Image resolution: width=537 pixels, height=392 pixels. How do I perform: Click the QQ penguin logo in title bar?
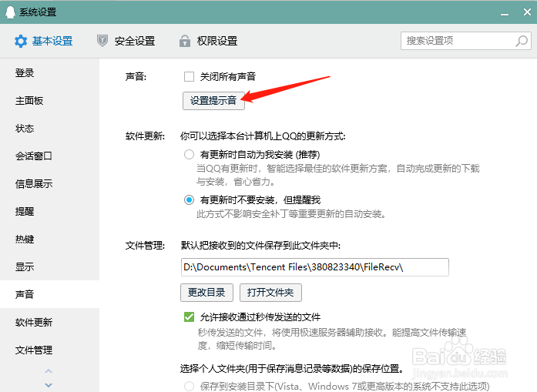(x=10, y=12)
